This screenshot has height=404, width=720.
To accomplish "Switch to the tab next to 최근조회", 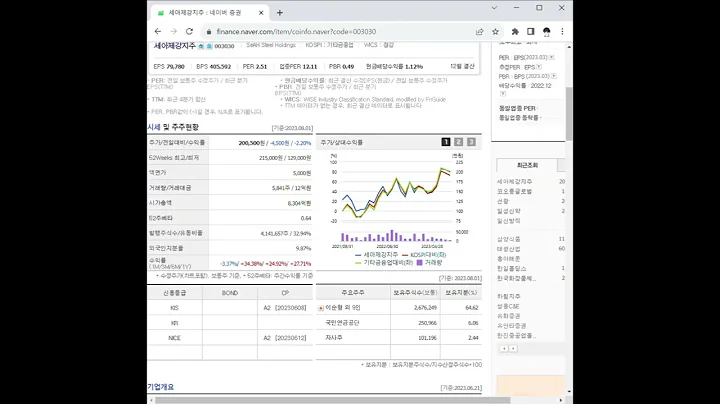I will [562, 165].
